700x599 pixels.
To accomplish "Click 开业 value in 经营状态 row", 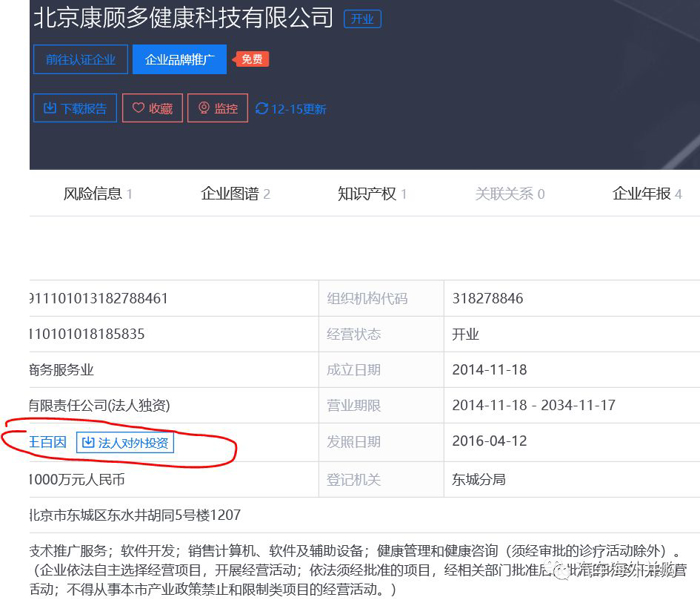I will click(465, 334).
